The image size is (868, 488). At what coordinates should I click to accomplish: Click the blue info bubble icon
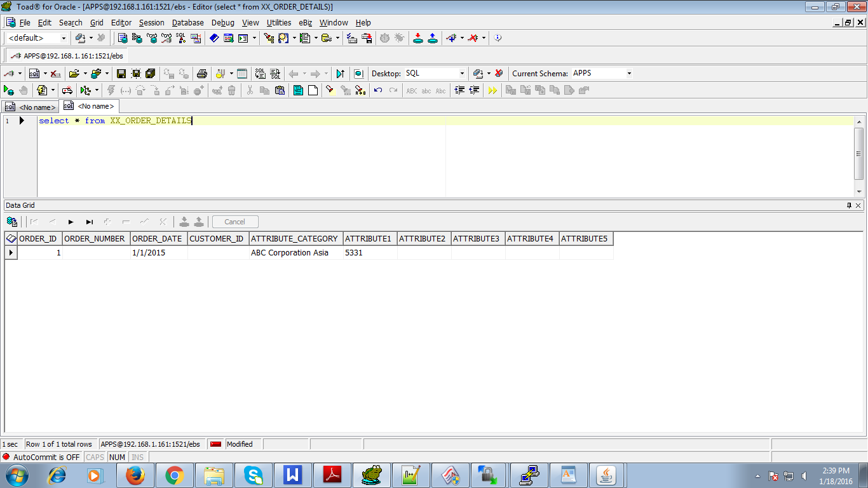pos(498,38)
